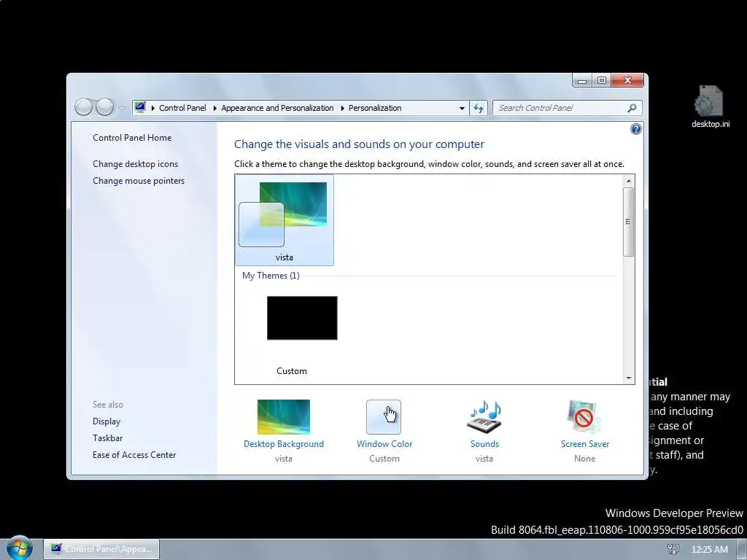The image size is (747, 560).
Task: Open the Taskbar link under See also
Action: click(x=108, y=438)
